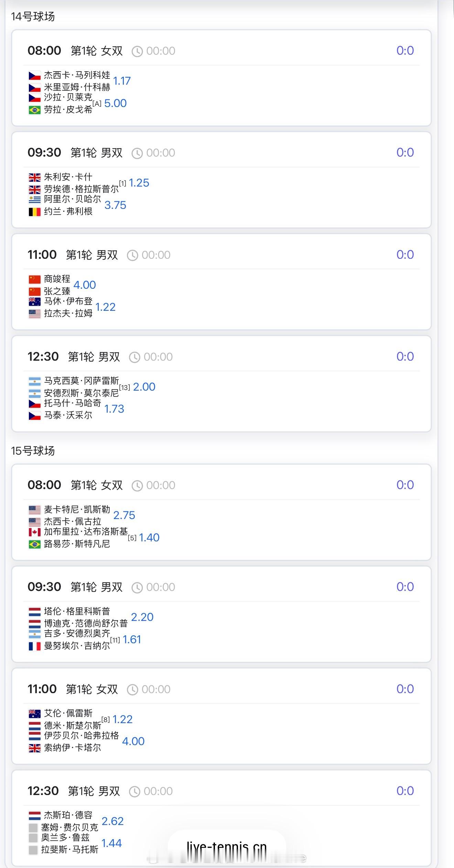Open the Court 15 09:30 第1轮 男双 match header
This screenshot has width=454, height=868.
96,587
